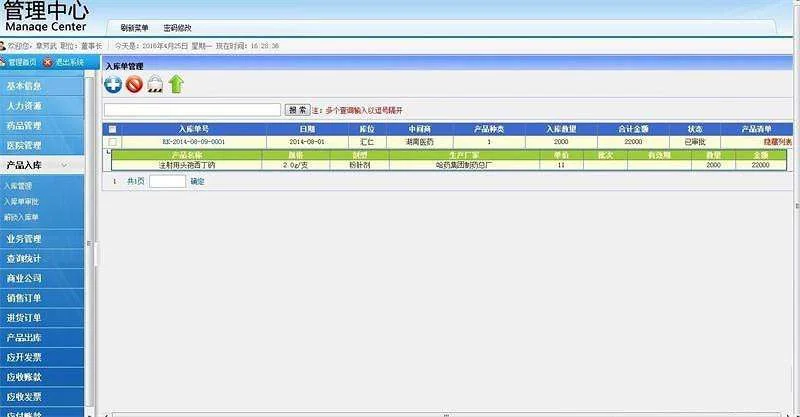This screenshot has width=800, height=417.
Task: Click the red 退出系统 logout icon
Action: (46, 62)
